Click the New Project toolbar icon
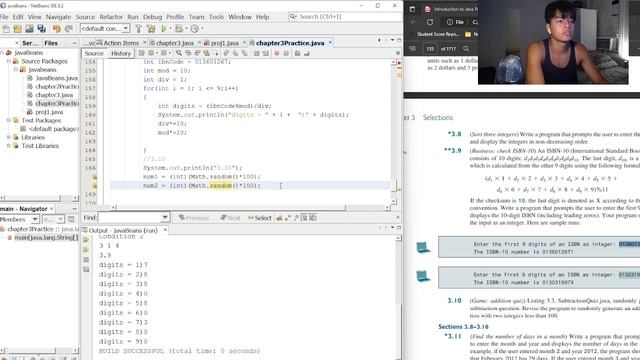The width and height of the screenshot is (640, 360). click(18, 29)
